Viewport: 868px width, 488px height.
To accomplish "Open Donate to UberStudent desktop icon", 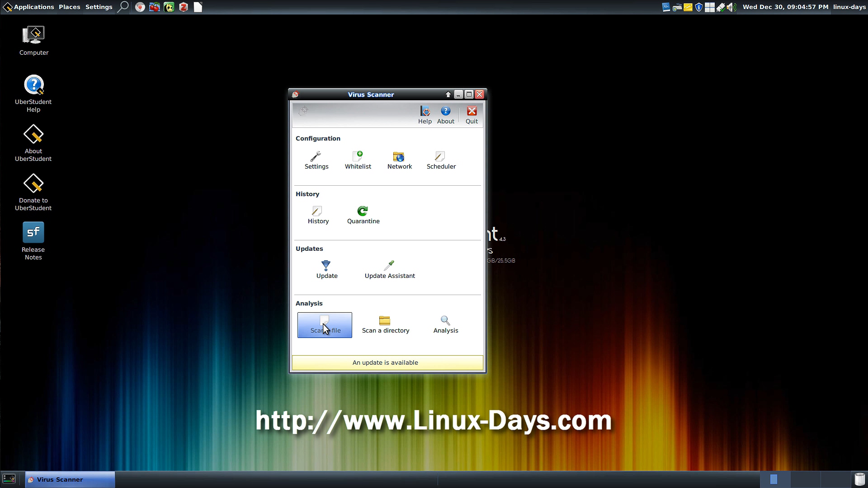I will (33, 192).
